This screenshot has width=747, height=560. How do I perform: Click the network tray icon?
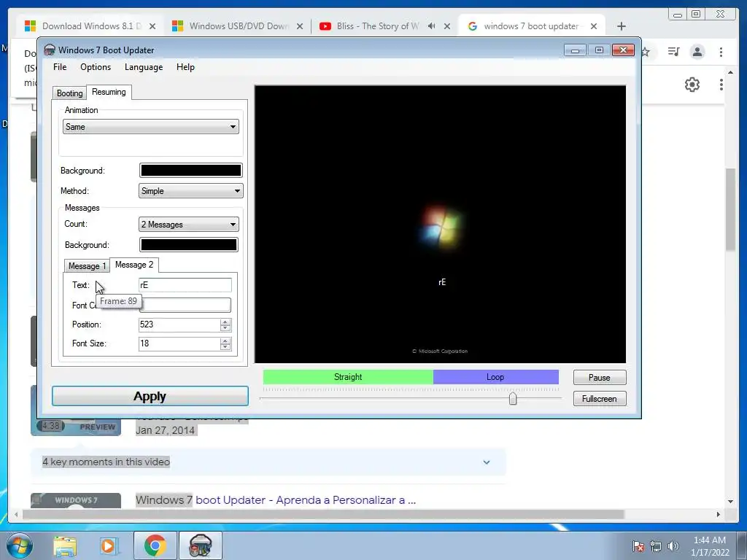(x=656, y=546)
